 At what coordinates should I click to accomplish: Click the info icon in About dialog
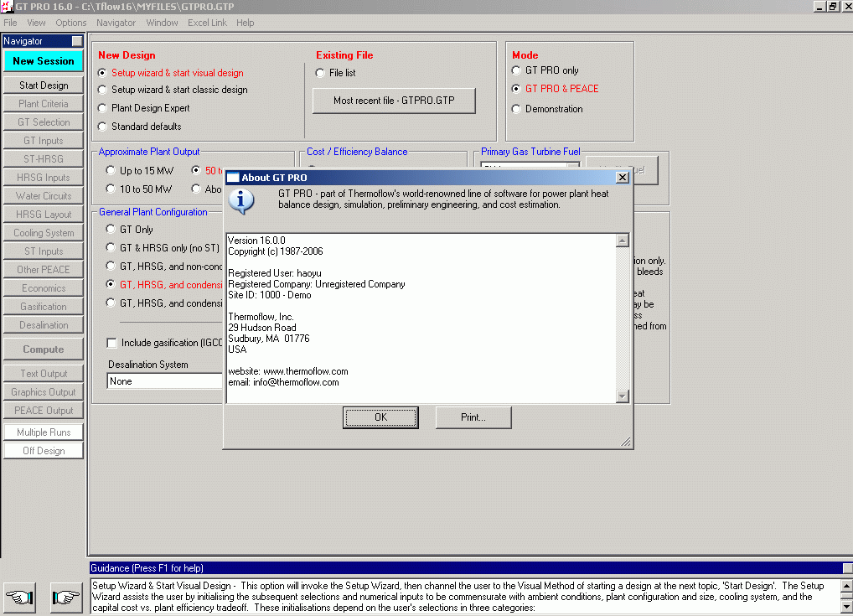241,201
